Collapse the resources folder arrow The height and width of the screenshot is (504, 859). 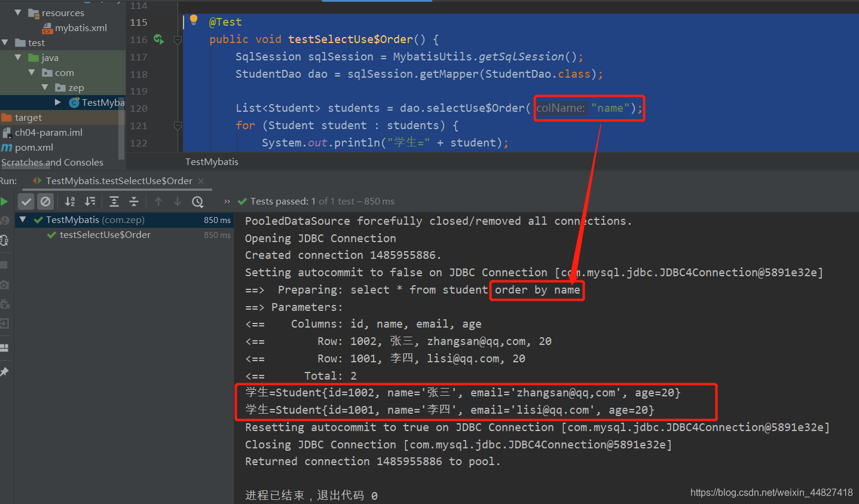[x=18, y=13]
